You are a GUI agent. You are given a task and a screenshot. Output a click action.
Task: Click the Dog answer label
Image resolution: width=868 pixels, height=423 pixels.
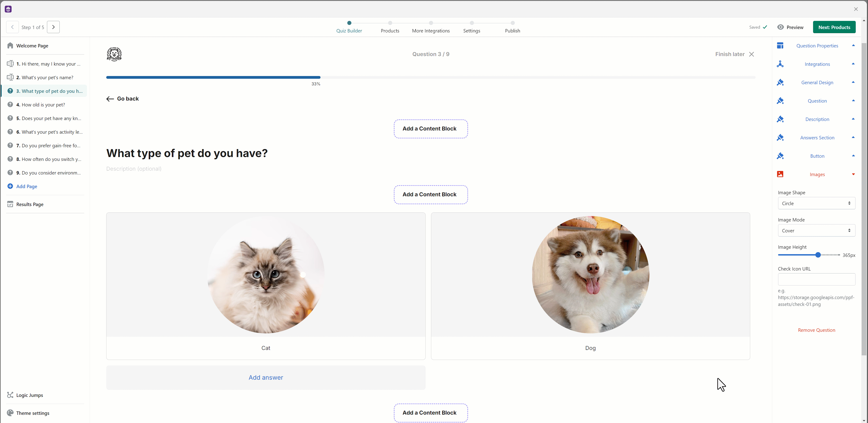pyautogui.click(x=590, y=348)
